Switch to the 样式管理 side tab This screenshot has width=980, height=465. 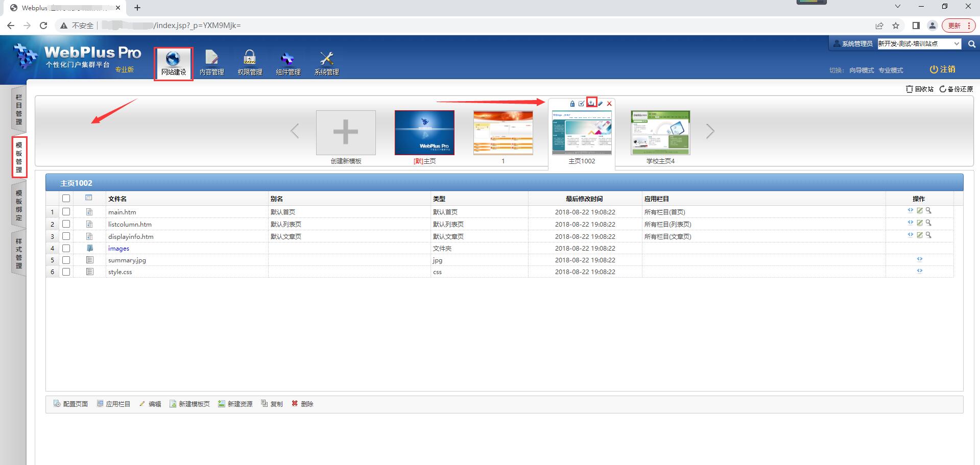pyautogui.click(x=19, y=253)
